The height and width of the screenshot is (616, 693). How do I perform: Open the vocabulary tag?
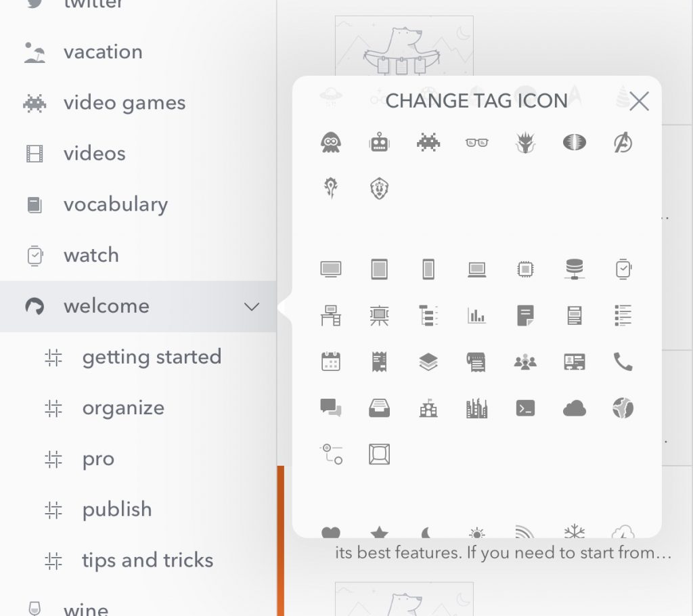(115, 204)
